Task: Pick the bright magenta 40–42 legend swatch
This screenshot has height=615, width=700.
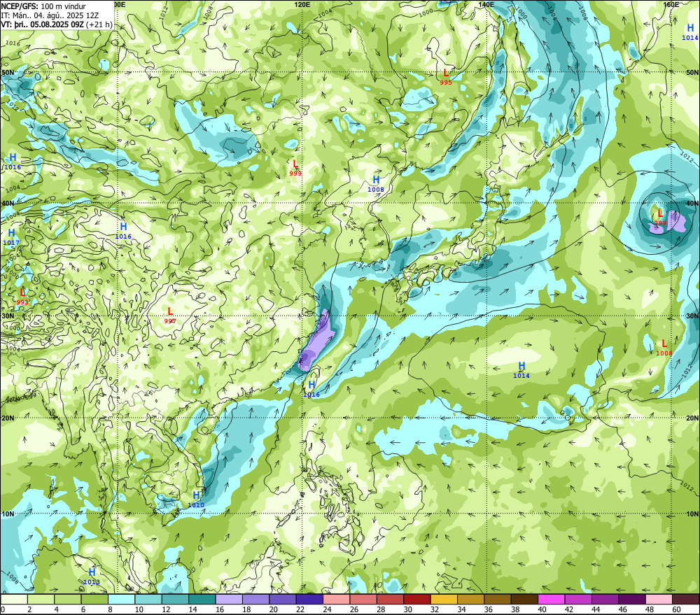Action: pyautogui.click(x=552, y=600)
